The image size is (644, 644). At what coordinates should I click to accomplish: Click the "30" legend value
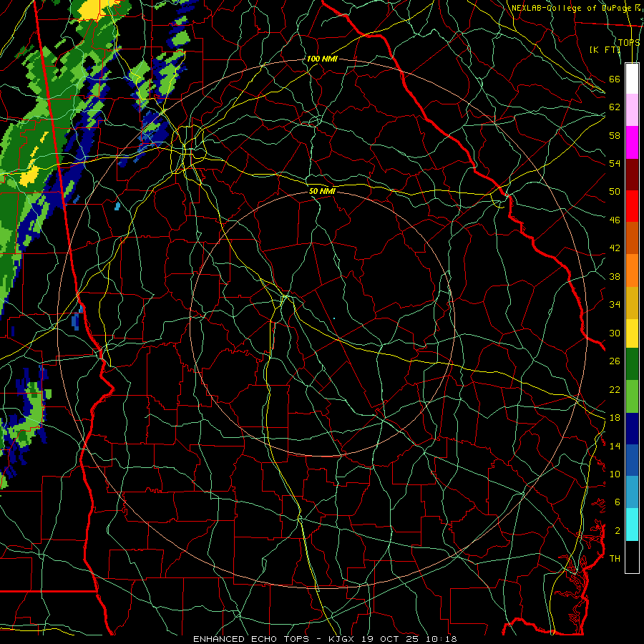point(615,333)
